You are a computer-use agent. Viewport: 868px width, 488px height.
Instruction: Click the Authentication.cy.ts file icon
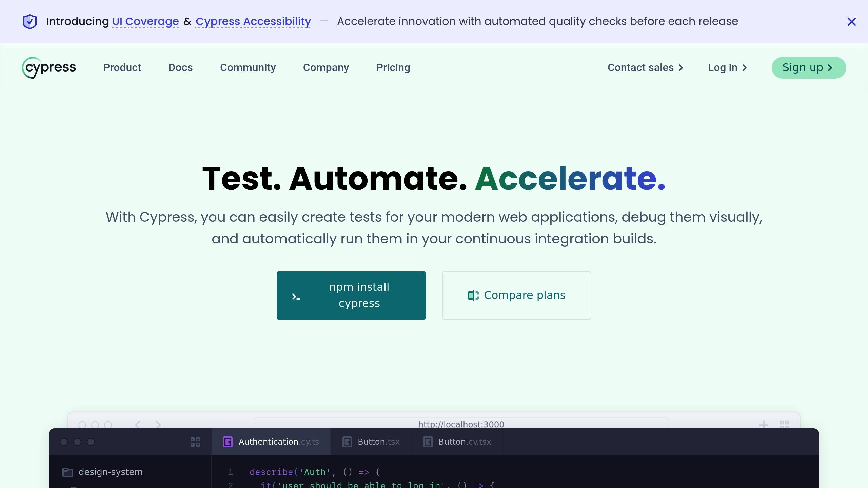tap(228, 442)
